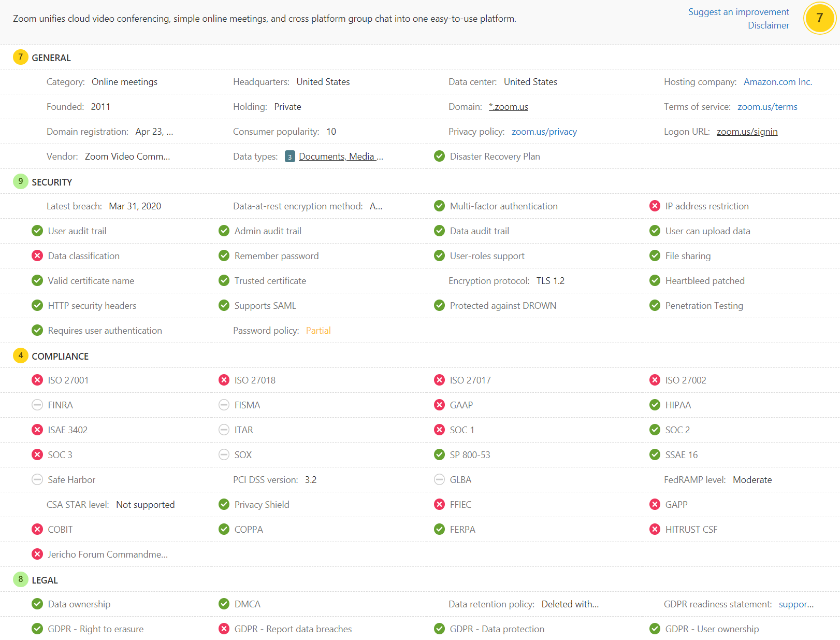Image resolution: width=840 pixels, height=640 pixels.
Task: Click the Deleted with... data retention value
Action: (x=570, y=604)
